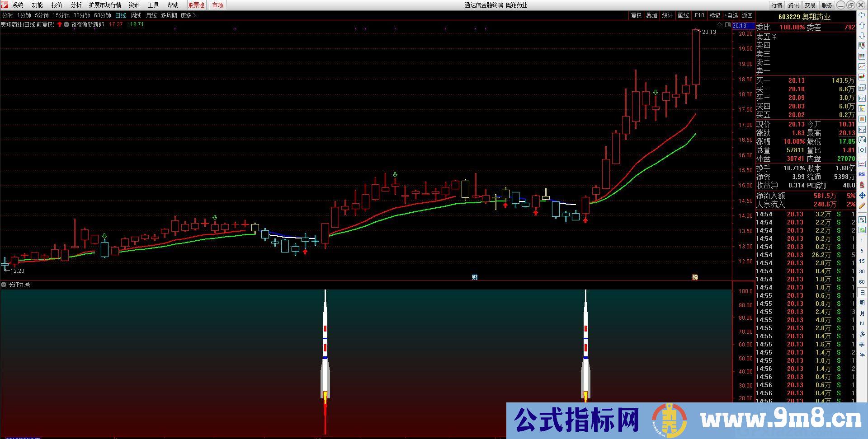
Task: Toggle 30-minute period in right sidebar
Action: 862,271
